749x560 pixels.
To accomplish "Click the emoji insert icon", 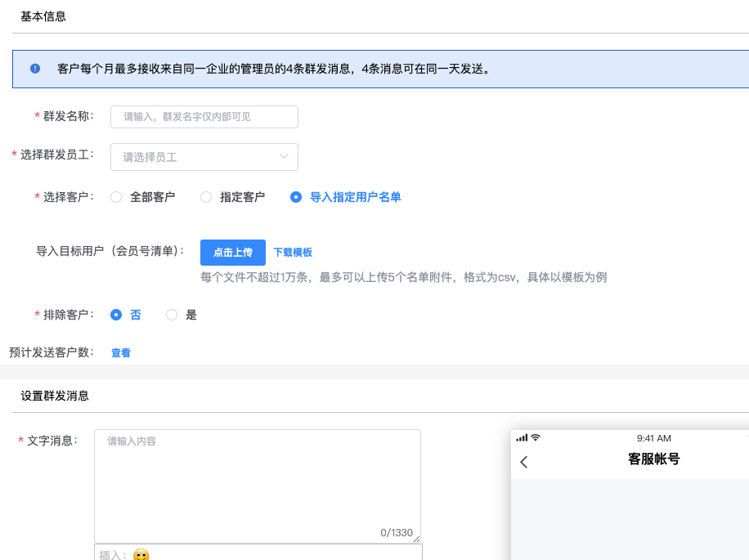I will point(141,555).
